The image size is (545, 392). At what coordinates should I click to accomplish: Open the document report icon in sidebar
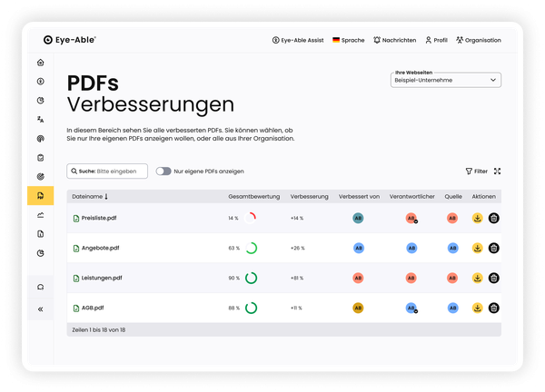(41, 234)
